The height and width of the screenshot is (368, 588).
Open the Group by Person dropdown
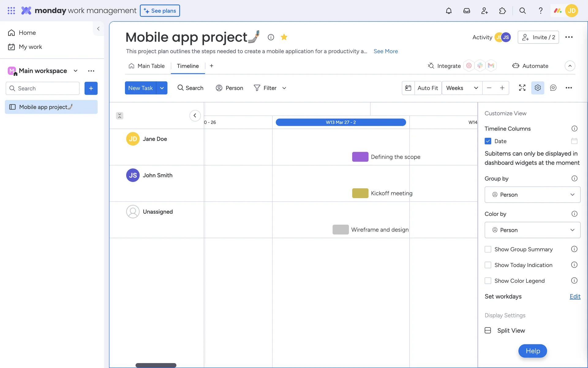click(x=532, y=195)
